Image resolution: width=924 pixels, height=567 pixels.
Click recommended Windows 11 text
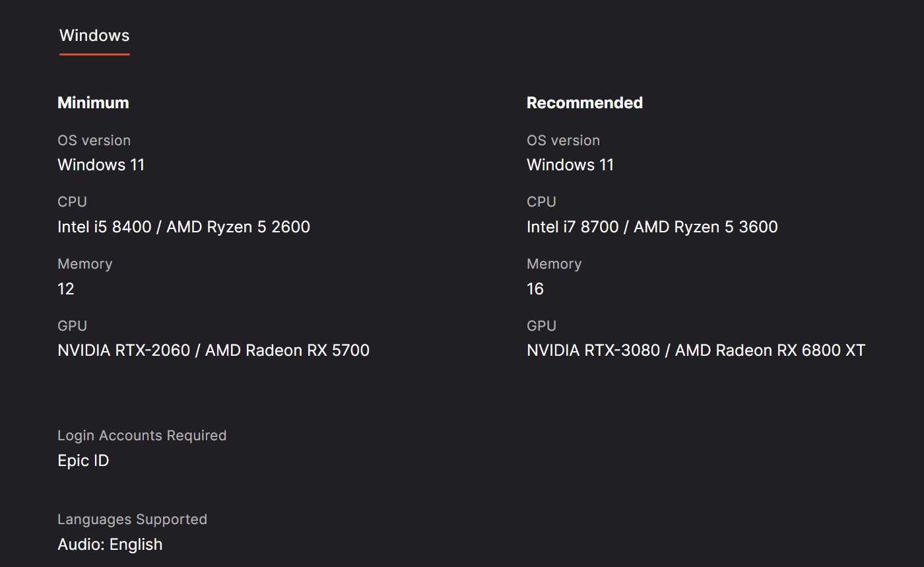click(570, 165)
